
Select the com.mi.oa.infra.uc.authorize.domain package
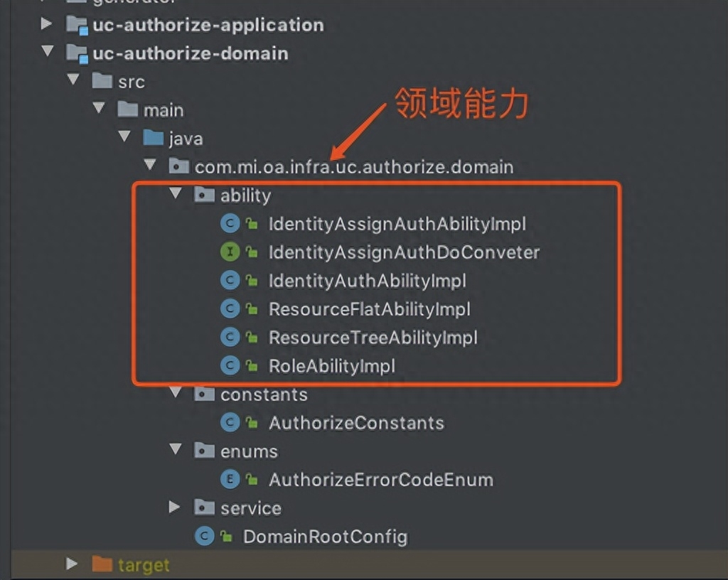[x=353, y=167]
